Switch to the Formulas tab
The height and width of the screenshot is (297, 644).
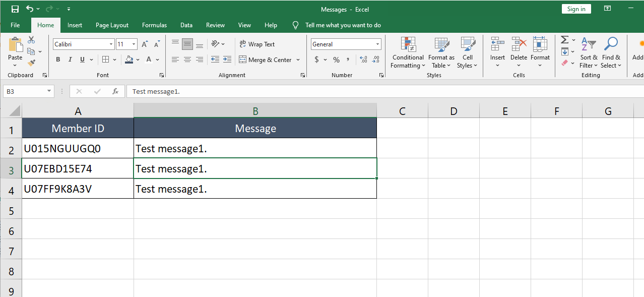[154, 25]
